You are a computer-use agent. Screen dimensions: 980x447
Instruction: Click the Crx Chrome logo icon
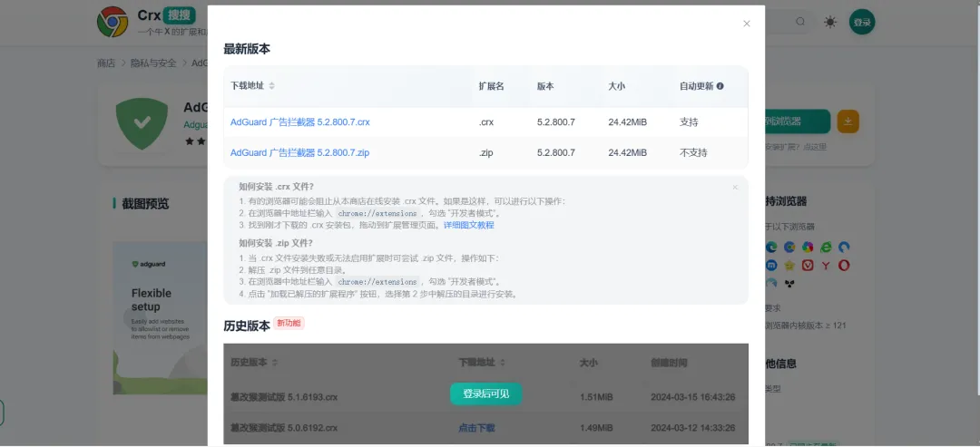tap(113, 22)
